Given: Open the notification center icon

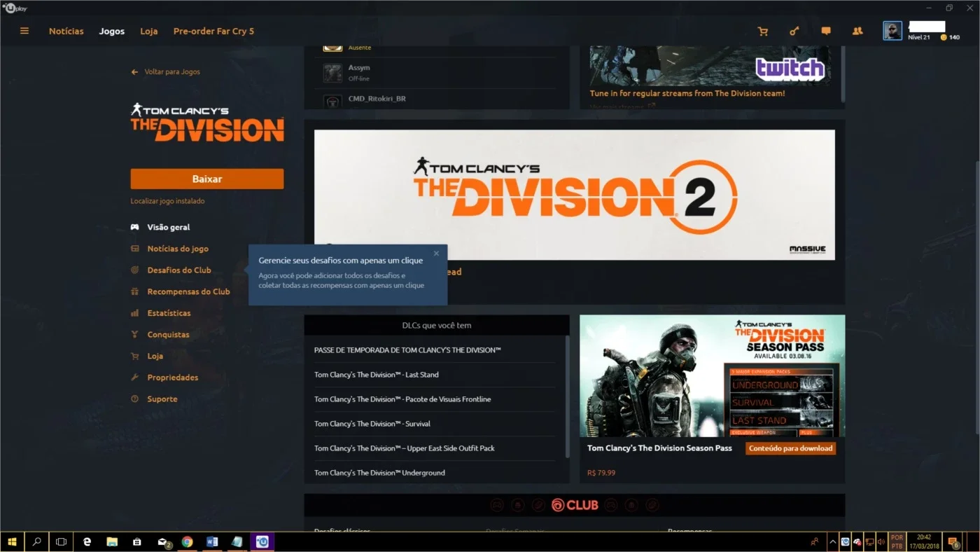Looking at the screenshot, I should [x=953, y=541].
